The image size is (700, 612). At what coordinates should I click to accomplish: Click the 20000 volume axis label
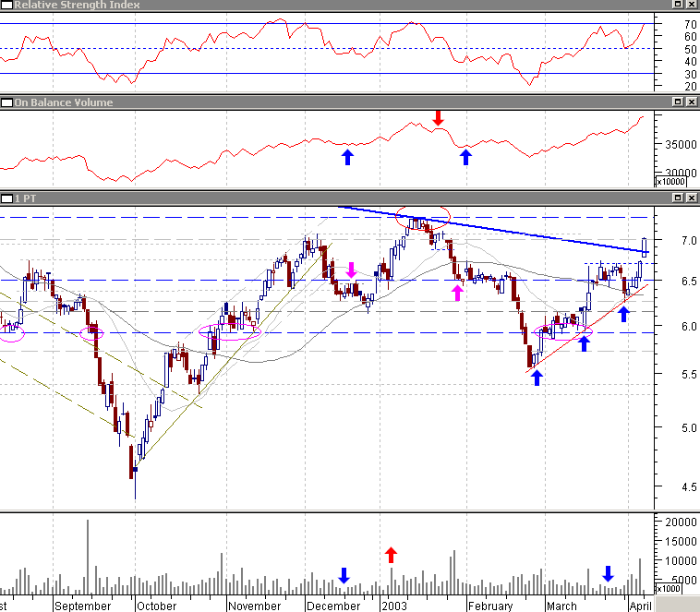pyautogui.click(x=681, y=522)
